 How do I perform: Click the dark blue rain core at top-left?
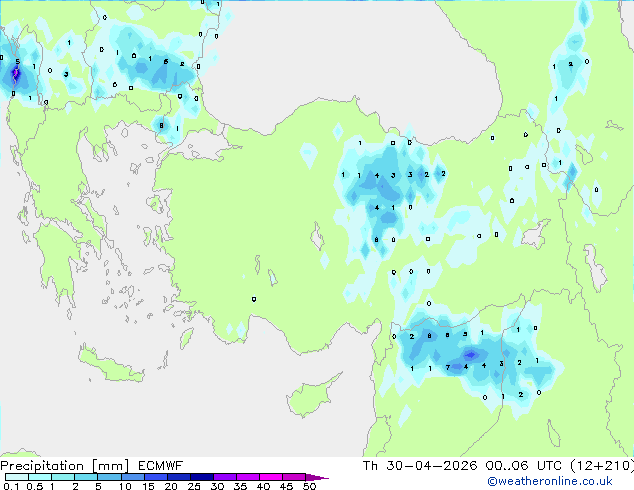pos(15,74)
